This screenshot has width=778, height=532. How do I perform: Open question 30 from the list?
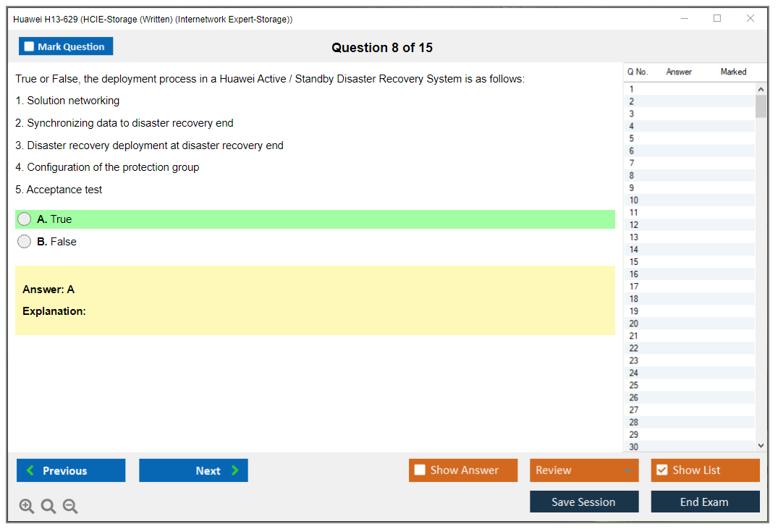634,447
